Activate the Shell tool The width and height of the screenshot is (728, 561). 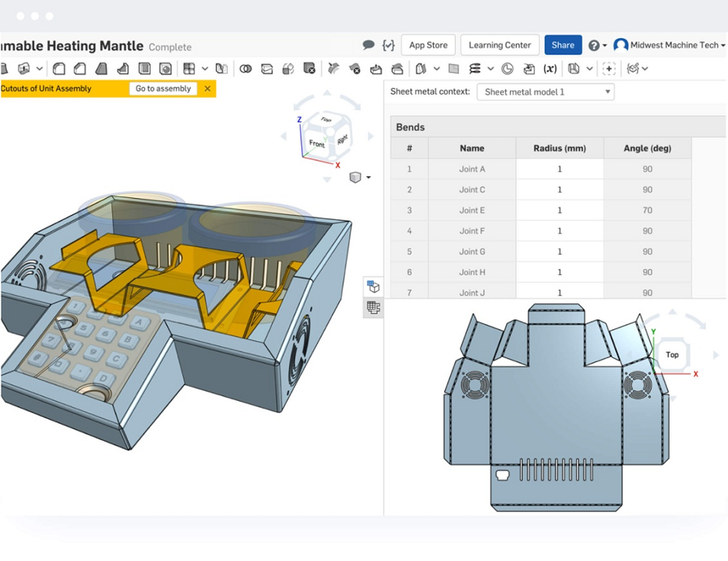tap(143, 68)
